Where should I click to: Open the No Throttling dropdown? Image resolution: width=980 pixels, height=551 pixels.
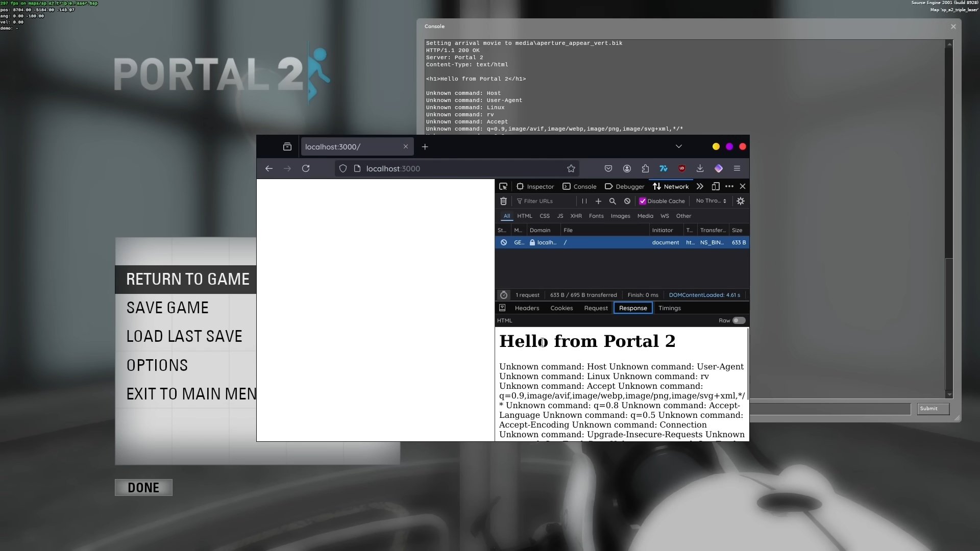[x=710, y=201]
